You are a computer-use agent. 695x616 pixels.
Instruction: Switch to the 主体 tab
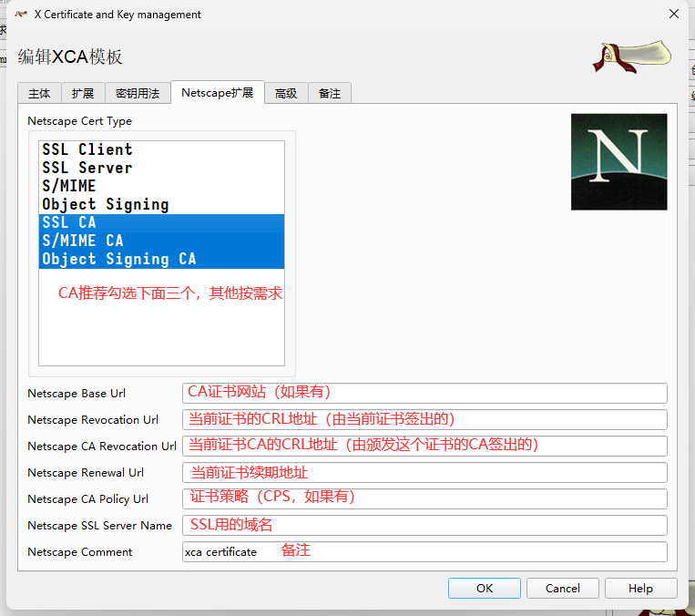(x=39, y=93)
